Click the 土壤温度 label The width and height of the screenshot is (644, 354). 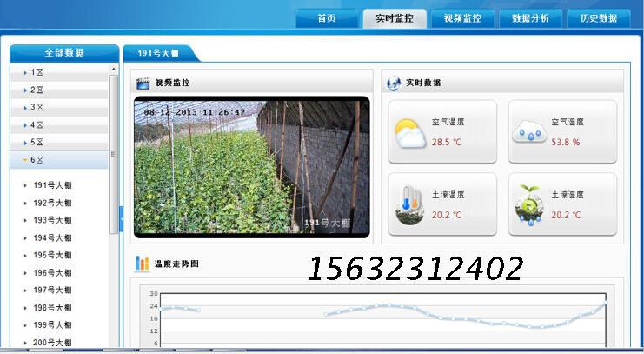click(448, 195)
